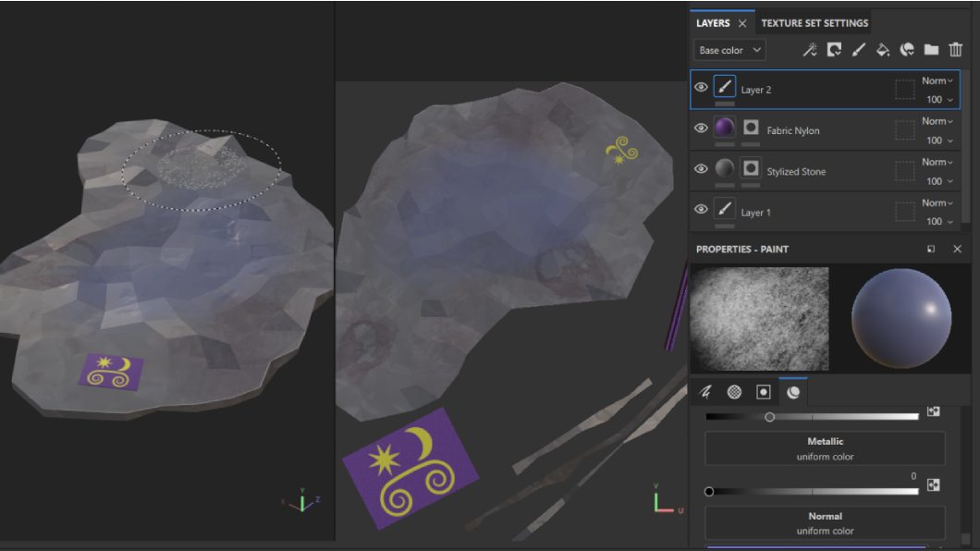Hide Layer 1 using its eye icon
Viewport: 980px width, 551px height.
tap(701, 209)
